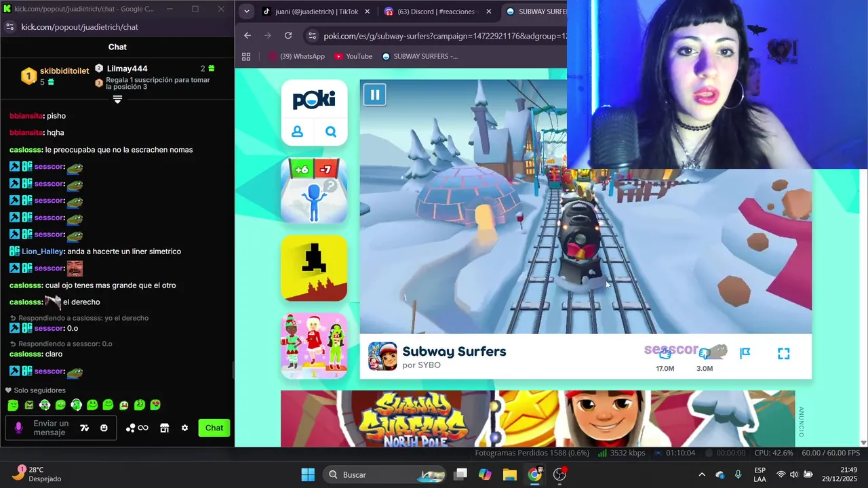Dislike the game with thumbs down
Screen dimensions: 868x488
(x=705, y=353)
